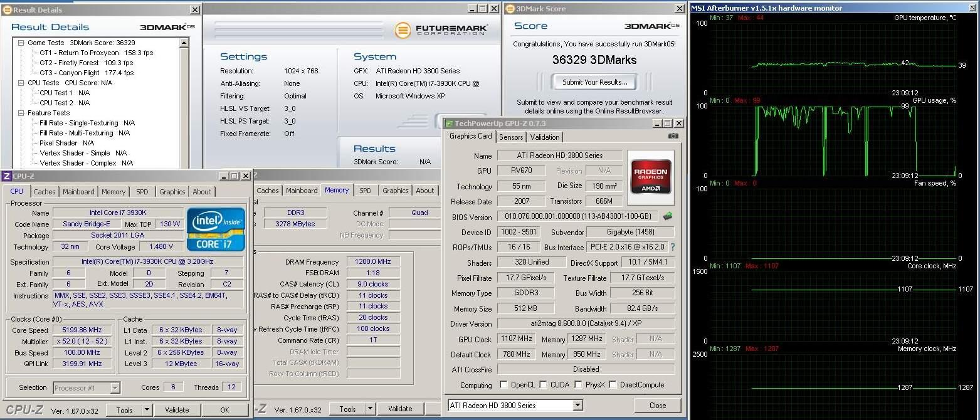Click the Bus Interface question mark icon
The width and height of the screenshot is (980, 420).
click(673, 247)
